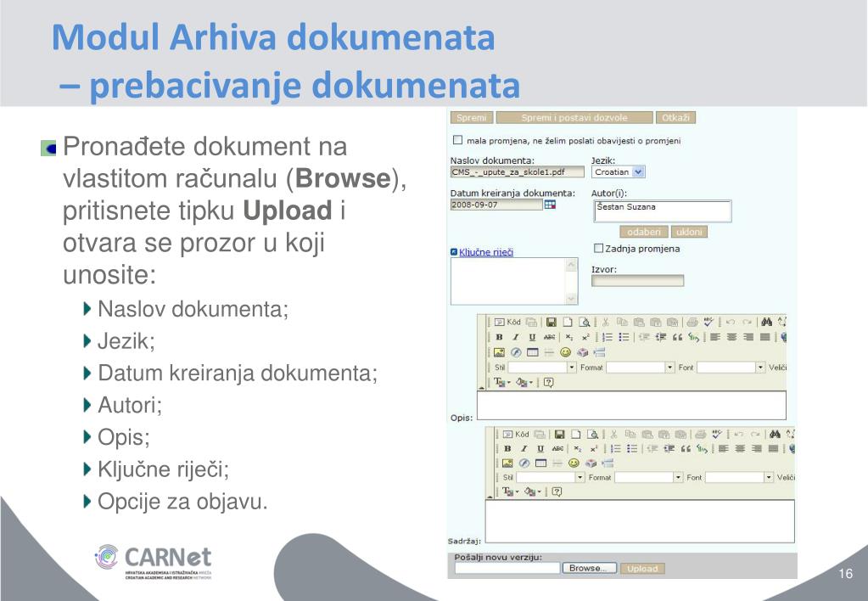
Task: Insert image icon in Sadržaj editor
Action: (507, 463)
